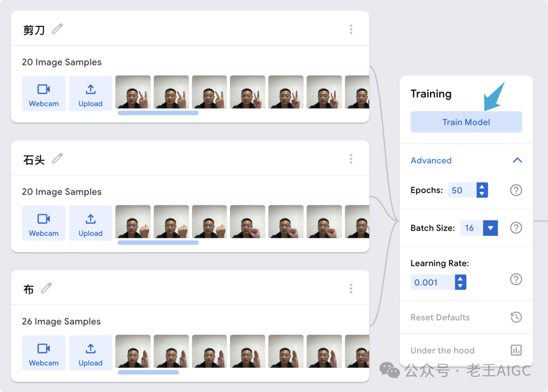Upload images to the 剪刀 class
Image resolution: width=548 pixels, height=392 pixels.
click(90, 94)
